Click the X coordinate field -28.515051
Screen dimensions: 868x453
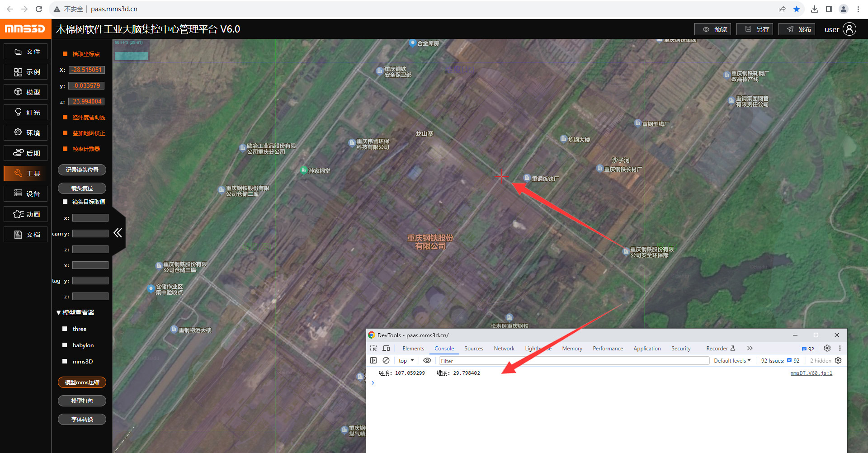pyautogui.click(x=87, y=70)
